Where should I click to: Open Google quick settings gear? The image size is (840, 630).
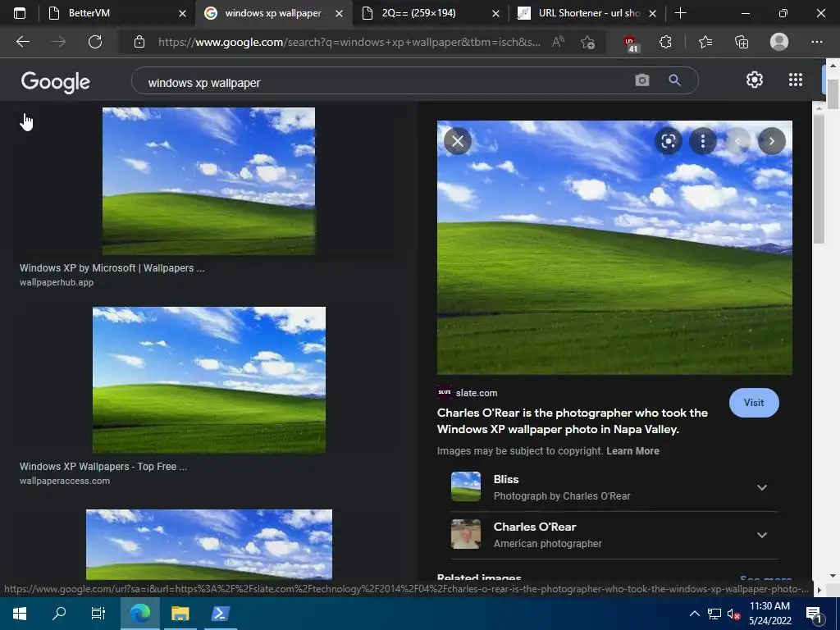tap(755, 80)
